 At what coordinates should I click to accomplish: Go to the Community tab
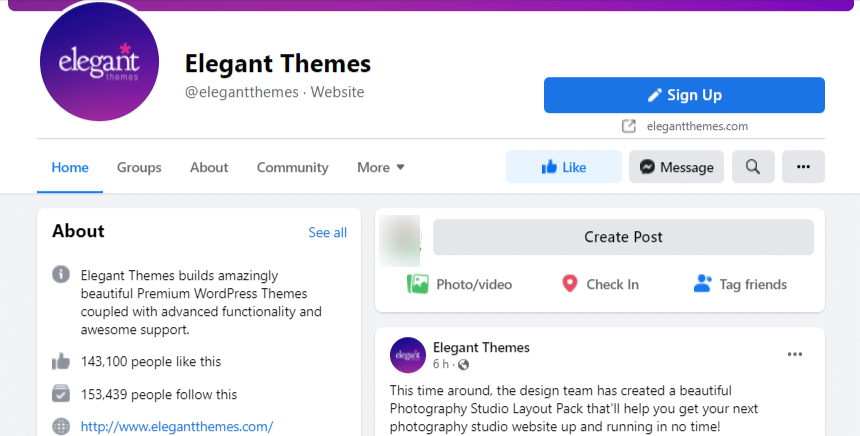292,167
